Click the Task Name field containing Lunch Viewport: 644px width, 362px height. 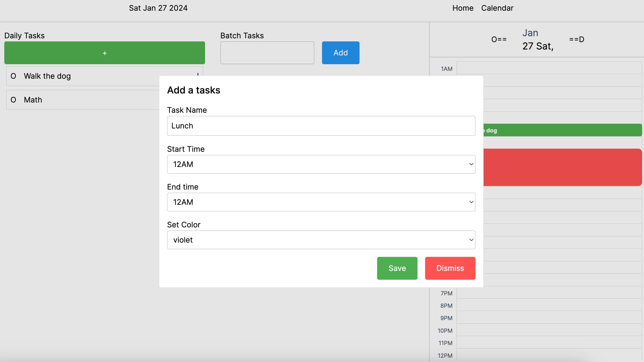click(x=321, y=126)
